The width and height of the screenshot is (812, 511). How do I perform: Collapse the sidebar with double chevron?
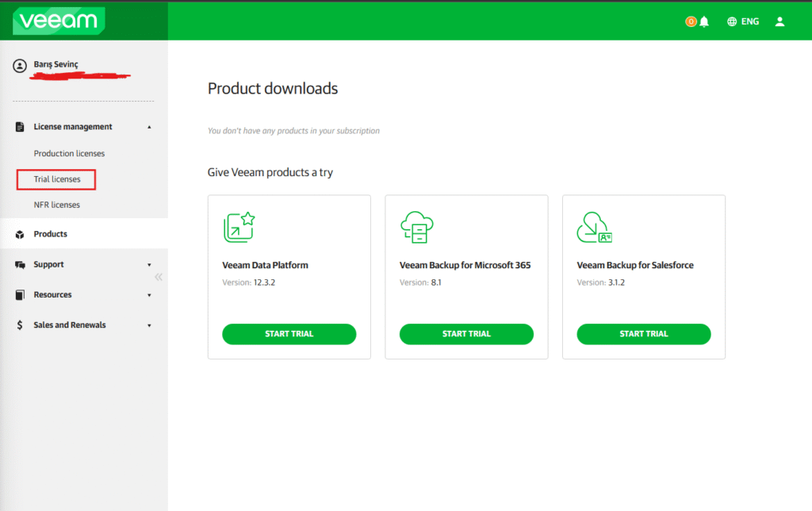(159, 277)
